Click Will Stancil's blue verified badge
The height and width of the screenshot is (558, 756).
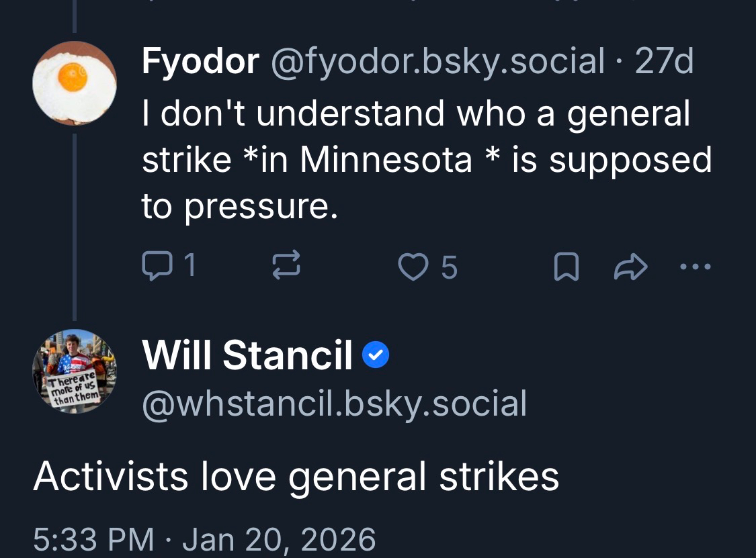tap(376, 356)
